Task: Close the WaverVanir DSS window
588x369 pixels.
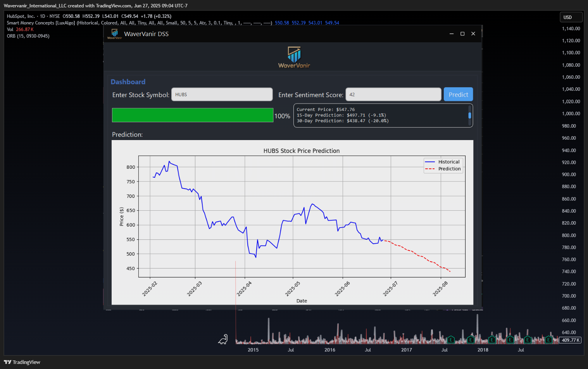Action: point(473,34)
